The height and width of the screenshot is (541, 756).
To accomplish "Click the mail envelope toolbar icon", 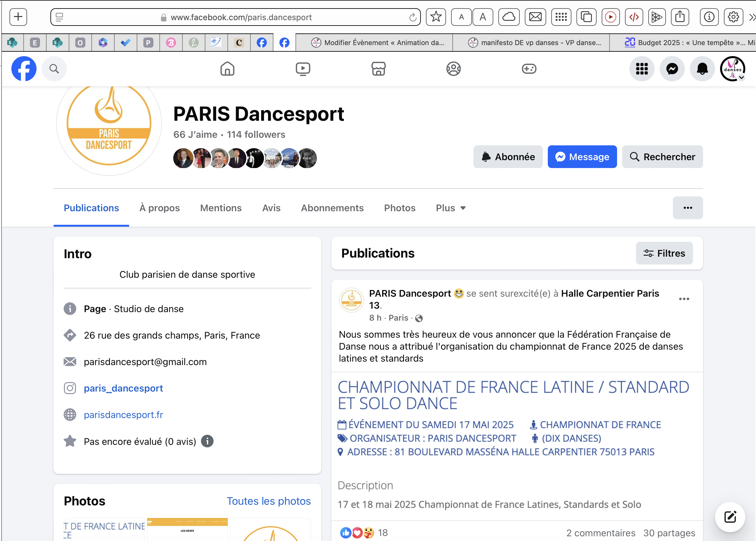I will (x=535, y=17).
